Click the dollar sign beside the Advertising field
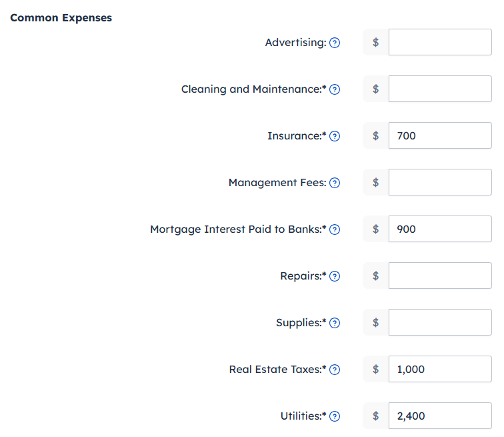The width and height of the screenshot is (504, 437). 376,42
